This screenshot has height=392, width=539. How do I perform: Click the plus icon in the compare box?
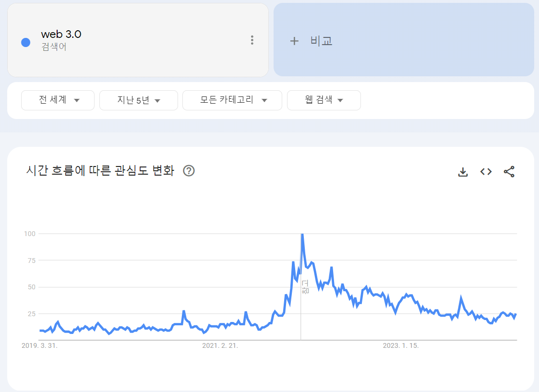294,41
